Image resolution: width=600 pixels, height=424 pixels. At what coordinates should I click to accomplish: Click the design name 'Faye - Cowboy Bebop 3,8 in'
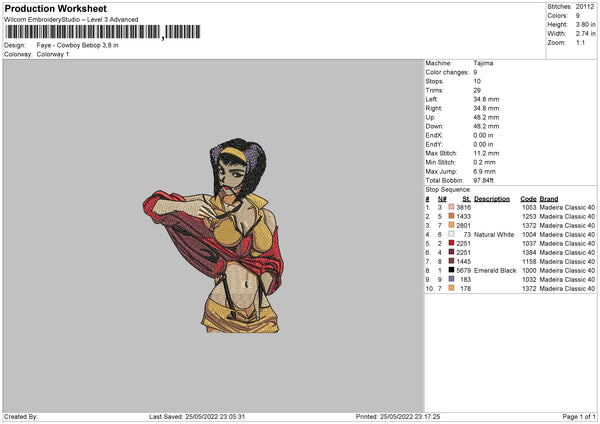pyautogui.click(x=78, y=45)
